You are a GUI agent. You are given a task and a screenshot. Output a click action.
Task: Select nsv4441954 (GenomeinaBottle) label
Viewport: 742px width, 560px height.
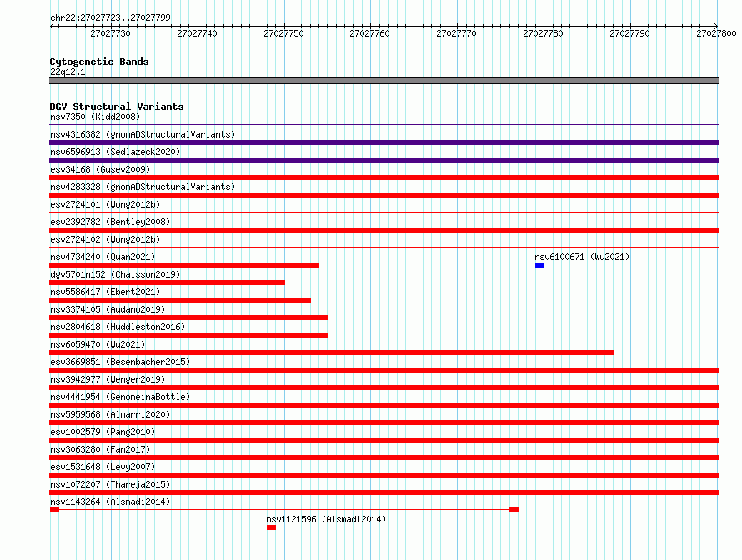click(120, 397)
